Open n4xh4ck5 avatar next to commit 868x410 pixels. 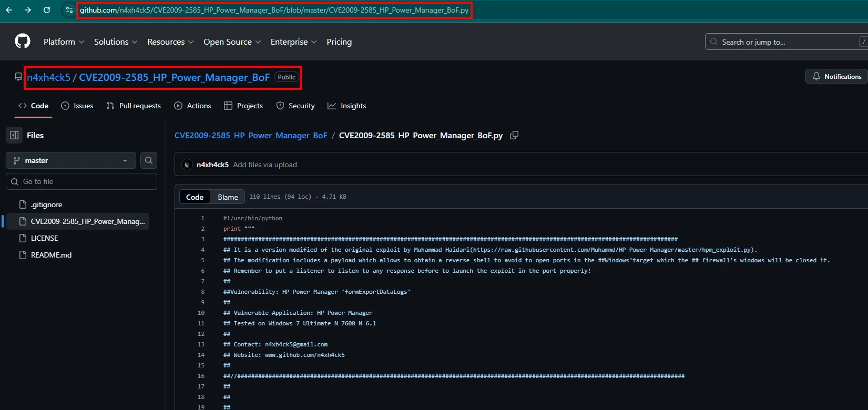point(187,165)
